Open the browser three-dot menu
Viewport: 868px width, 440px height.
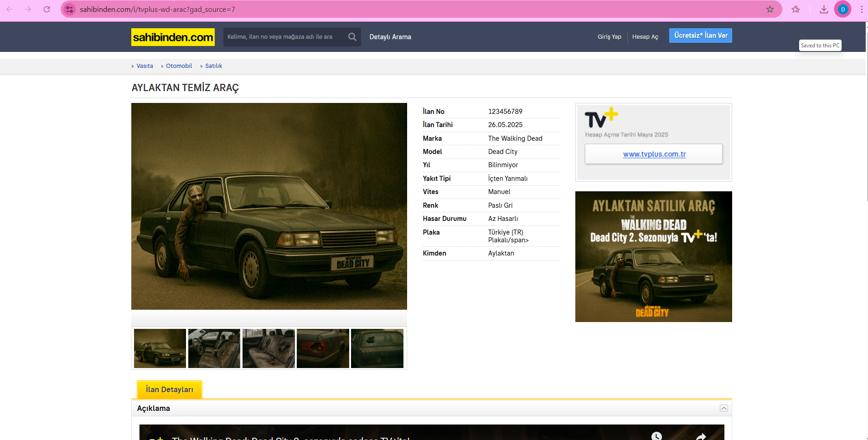(x=861, y=9)
